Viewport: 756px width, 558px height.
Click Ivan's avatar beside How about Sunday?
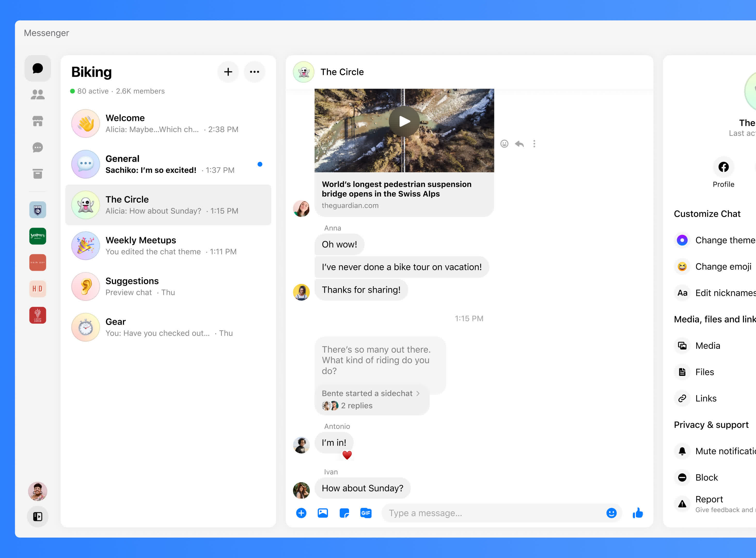point(301,490)
